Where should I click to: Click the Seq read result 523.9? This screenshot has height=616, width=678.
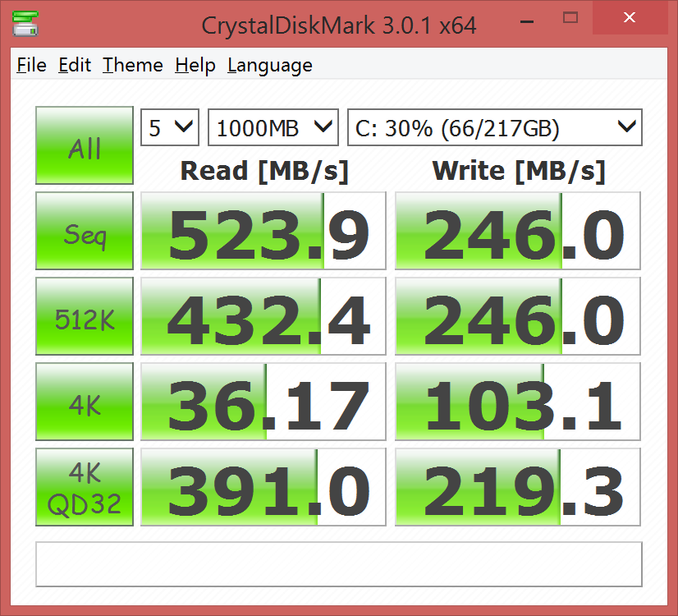(263, 231)
